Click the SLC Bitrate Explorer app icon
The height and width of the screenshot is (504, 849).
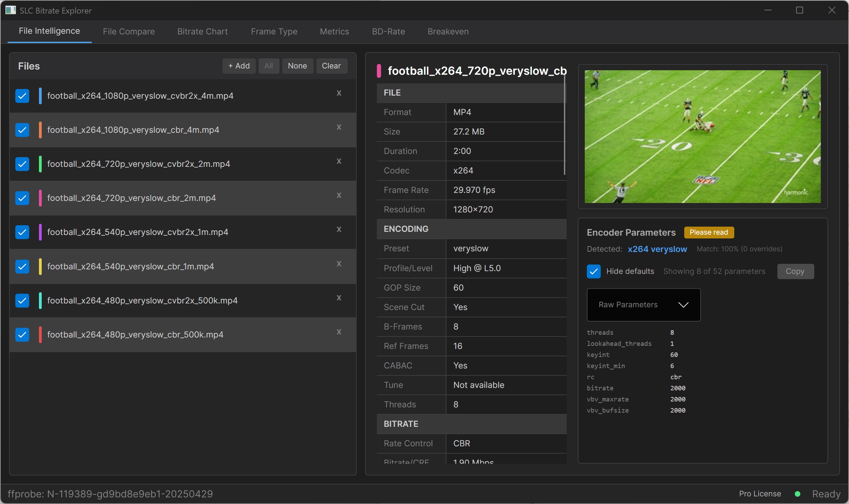[10, 10]
